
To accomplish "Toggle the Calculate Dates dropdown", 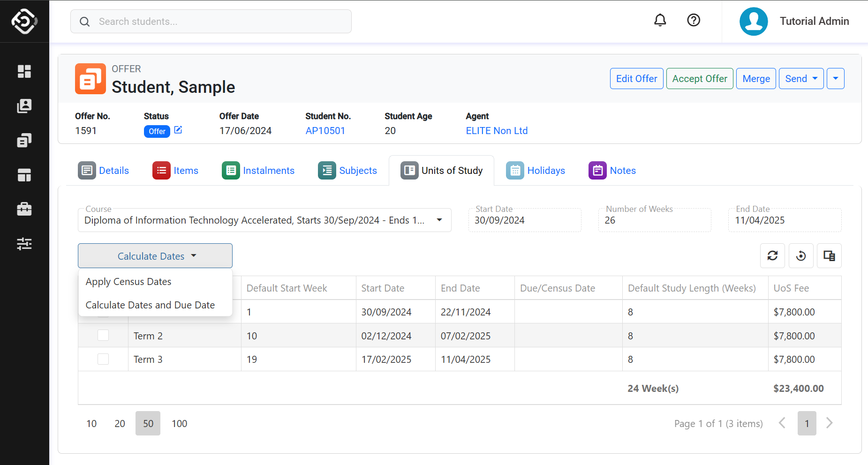I will click(x=155, y=256).
